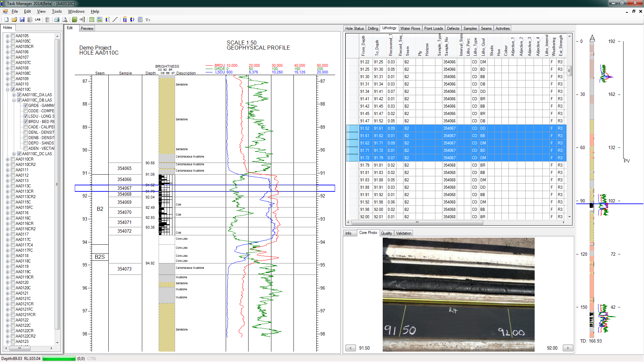Click next core photo arrow button

click(x=568, y=348)
